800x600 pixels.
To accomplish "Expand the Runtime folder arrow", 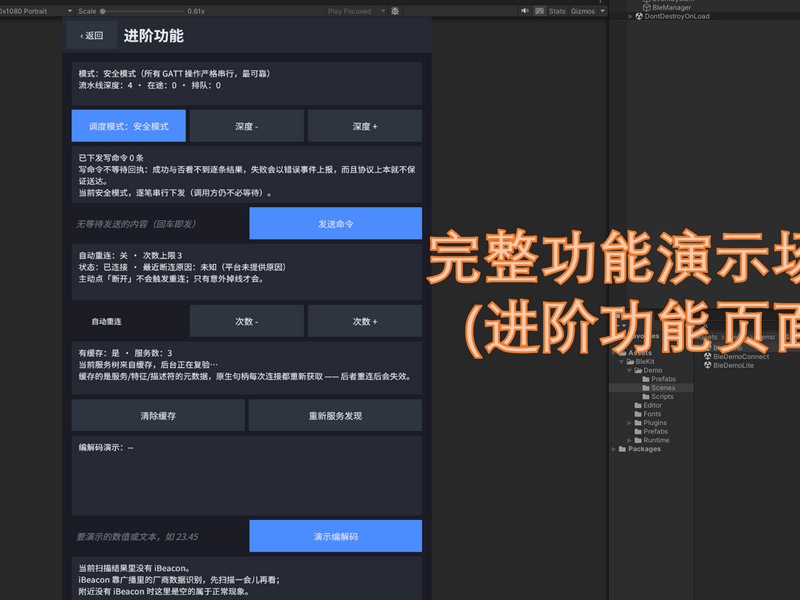I will point(630,440).
